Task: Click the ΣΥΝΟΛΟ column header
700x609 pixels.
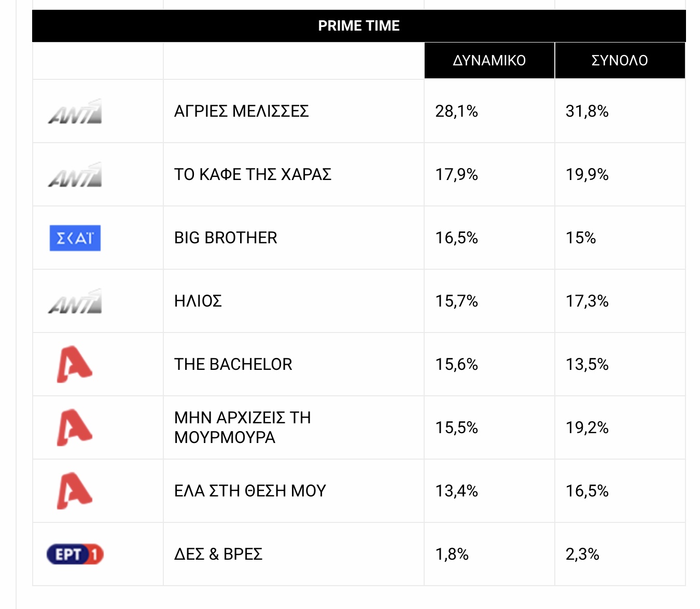Action: click(x=620, y=61)
